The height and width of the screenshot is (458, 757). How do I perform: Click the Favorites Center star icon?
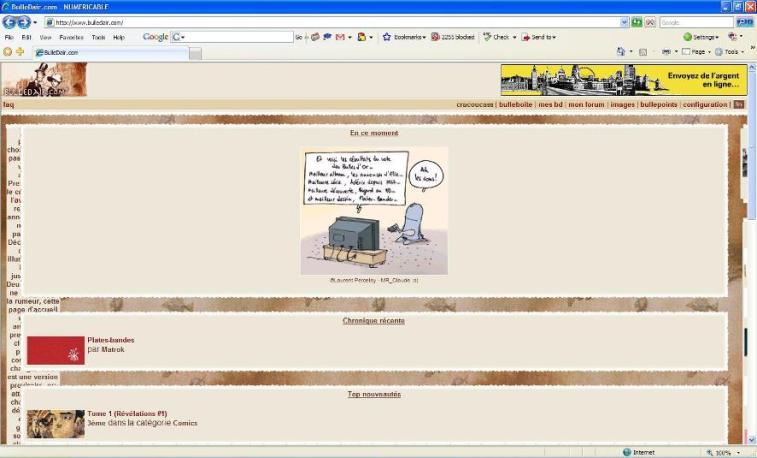tap(7, 52)
